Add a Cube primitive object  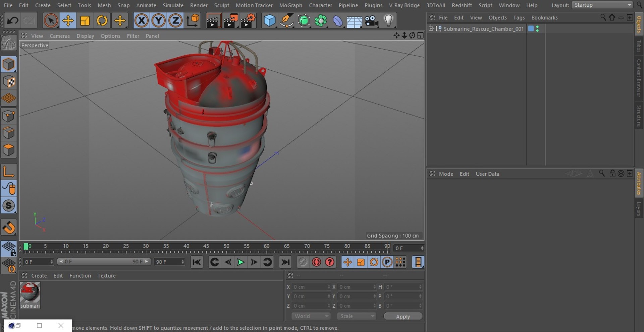[x=270, y=21]
